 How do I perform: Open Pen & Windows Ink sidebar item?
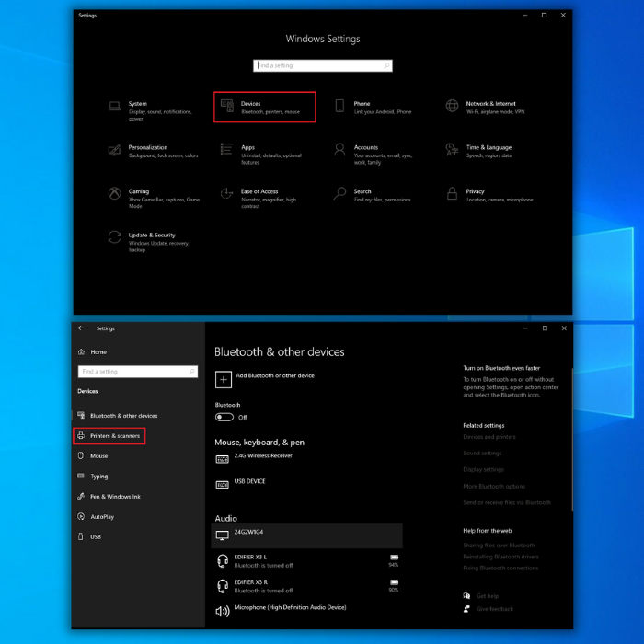coord(138,496)
